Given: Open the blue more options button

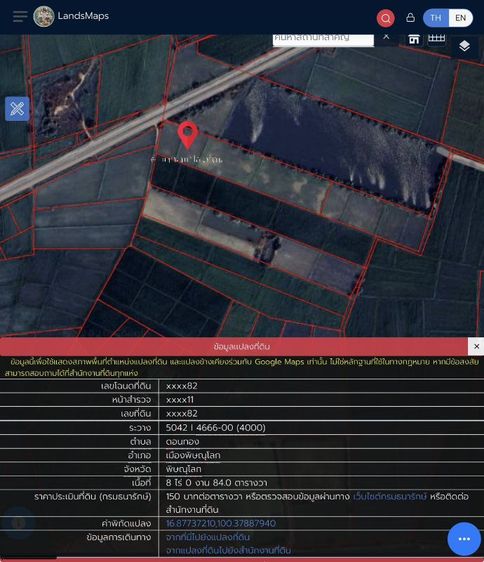Looking at the screenshot, I should pyautogui.click(x=464, y=539).
